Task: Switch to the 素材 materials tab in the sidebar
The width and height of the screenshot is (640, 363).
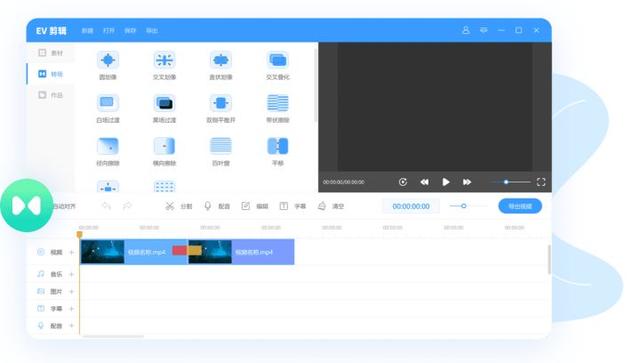Action: click(51, 53)
